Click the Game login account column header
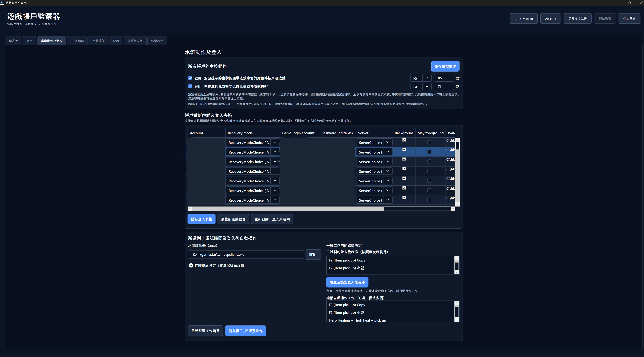Viewport: 644px width, 357px height. (x=299, y=133)
